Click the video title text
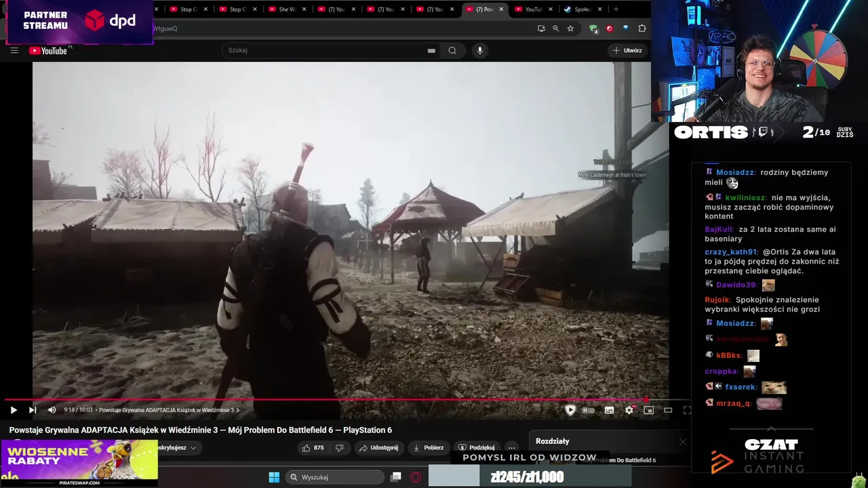The image size is (868, 488). [x=201, y=430]
